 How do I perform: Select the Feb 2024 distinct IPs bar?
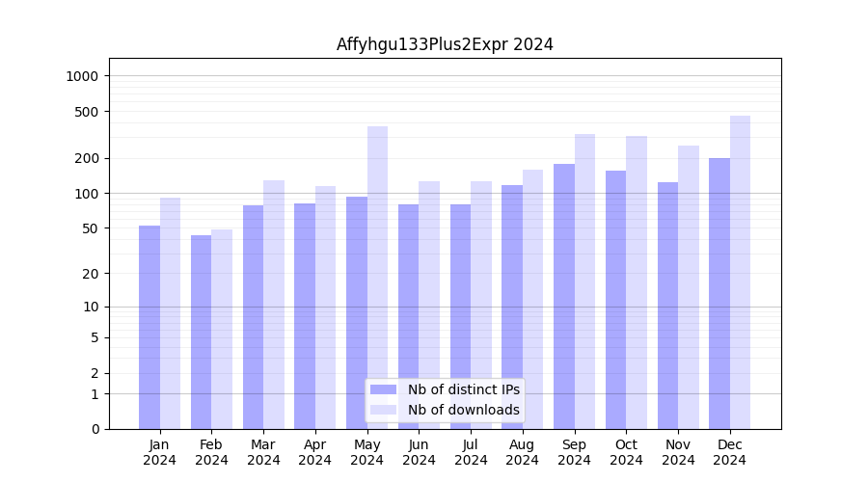202,333
